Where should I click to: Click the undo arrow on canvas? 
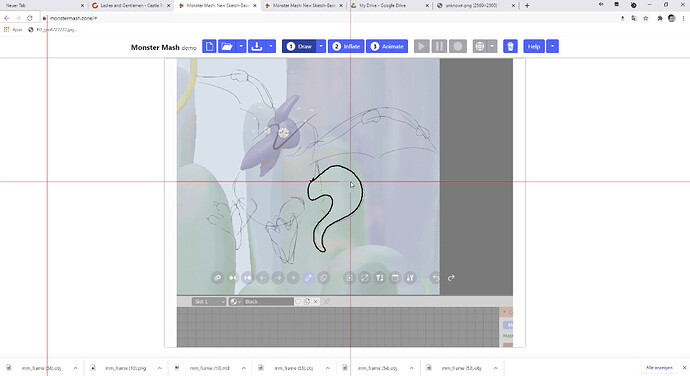(x=436, y=278)
